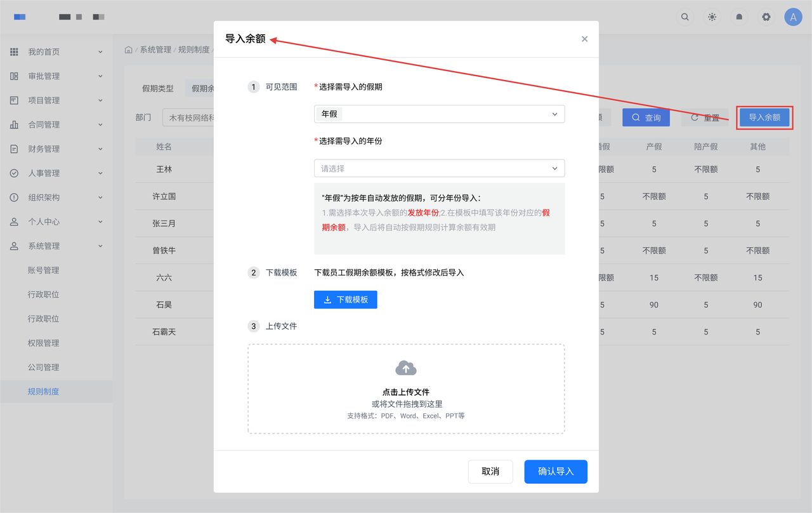This screenshot has width=812, height=513.
Task: Expand the 审批管理 sidebar menu
Action: click(56, 76)
